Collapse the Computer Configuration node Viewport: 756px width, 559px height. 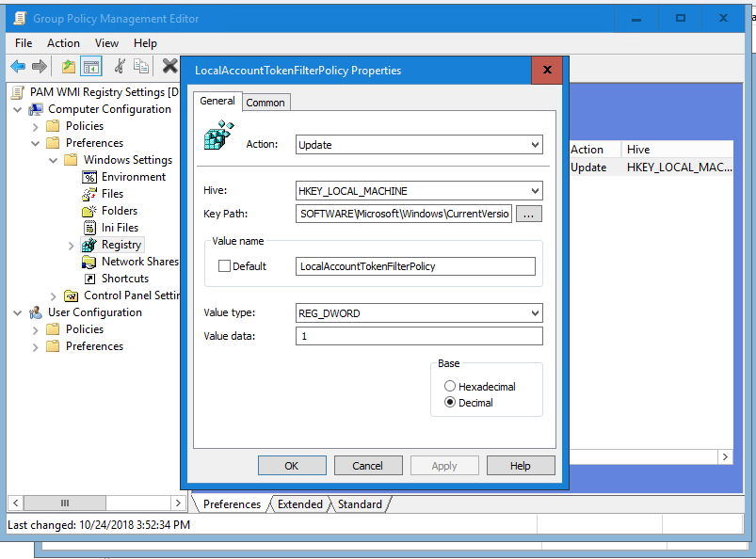(x=18, y=109)
